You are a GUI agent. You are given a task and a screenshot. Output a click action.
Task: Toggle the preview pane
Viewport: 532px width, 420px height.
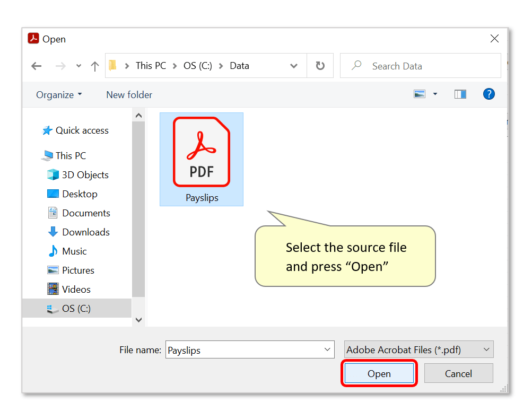pyautogui.click(x=459, y=94)
